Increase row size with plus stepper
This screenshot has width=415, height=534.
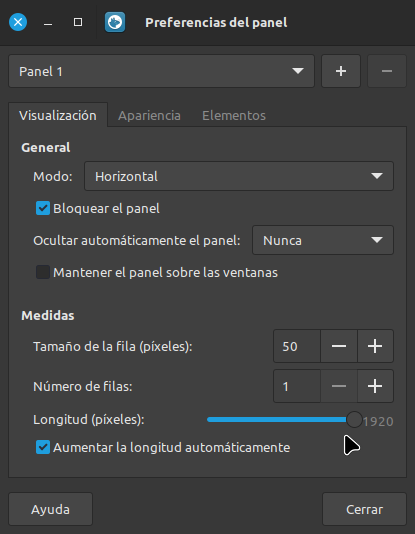point(375,346)
